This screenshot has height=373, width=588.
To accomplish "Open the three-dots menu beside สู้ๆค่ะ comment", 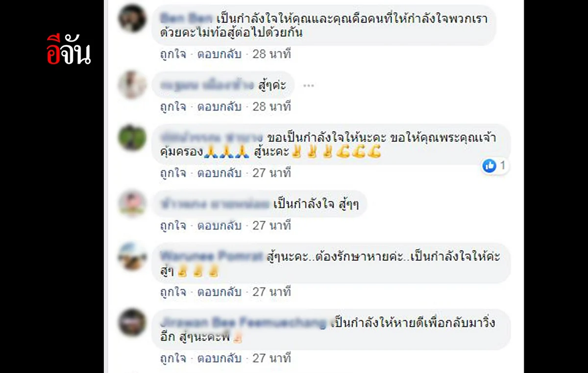I will 308,85.
